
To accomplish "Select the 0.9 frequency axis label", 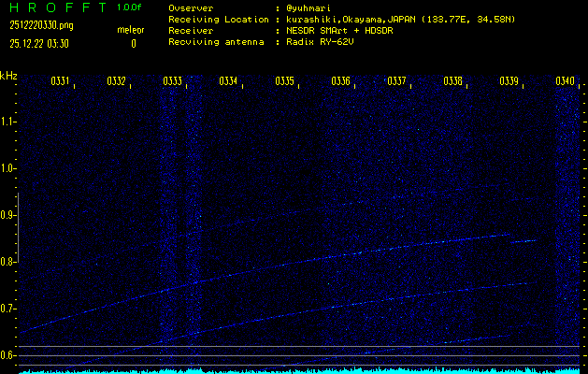I will point(8,215).
